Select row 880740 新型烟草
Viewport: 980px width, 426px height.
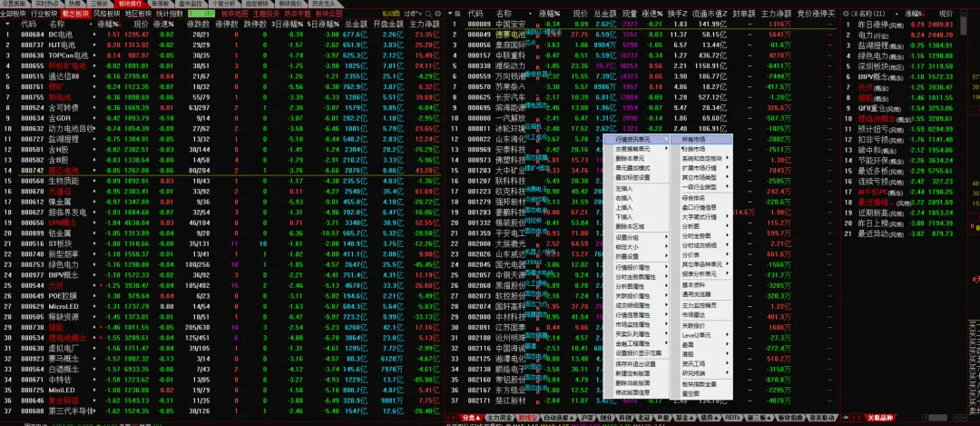click(x=222, y=254)
